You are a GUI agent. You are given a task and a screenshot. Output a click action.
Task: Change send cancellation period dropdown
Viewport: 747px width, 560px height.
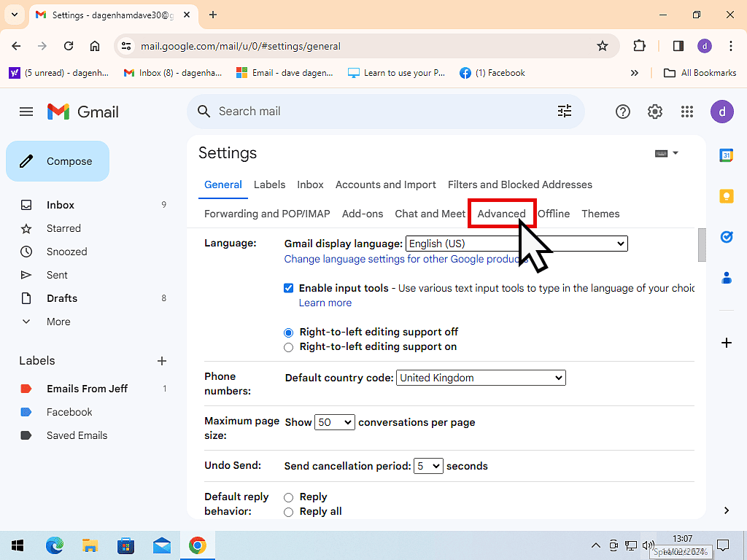(x=428, y=466)
